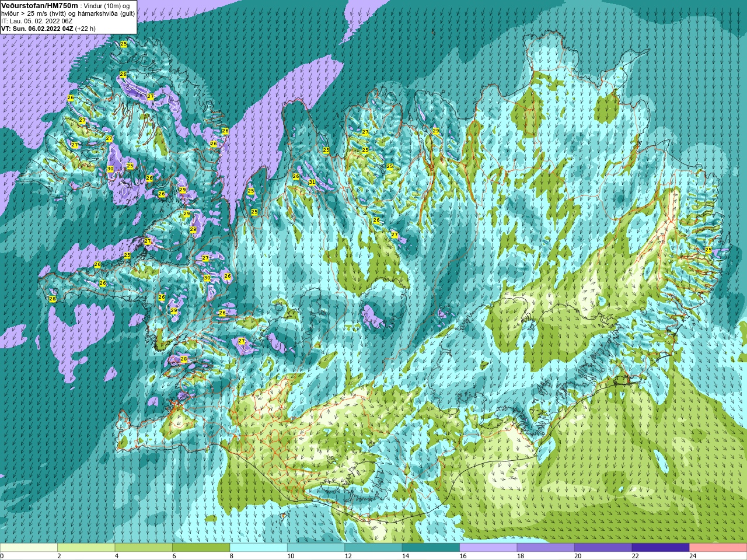Image resolution: width=747 pixels, height=560 pixels.
Task: Pick the teal 12–14 m/s legend swatch
Action: 373,548
